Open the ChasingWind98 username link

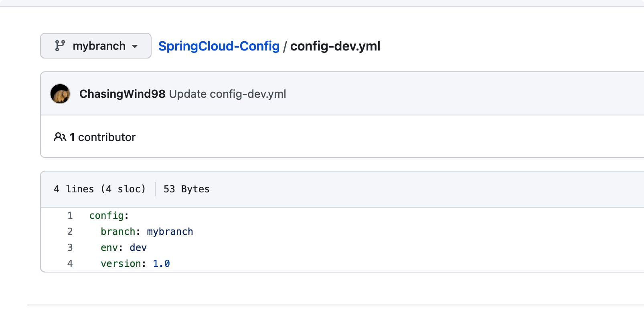click(x=122, y=94)
